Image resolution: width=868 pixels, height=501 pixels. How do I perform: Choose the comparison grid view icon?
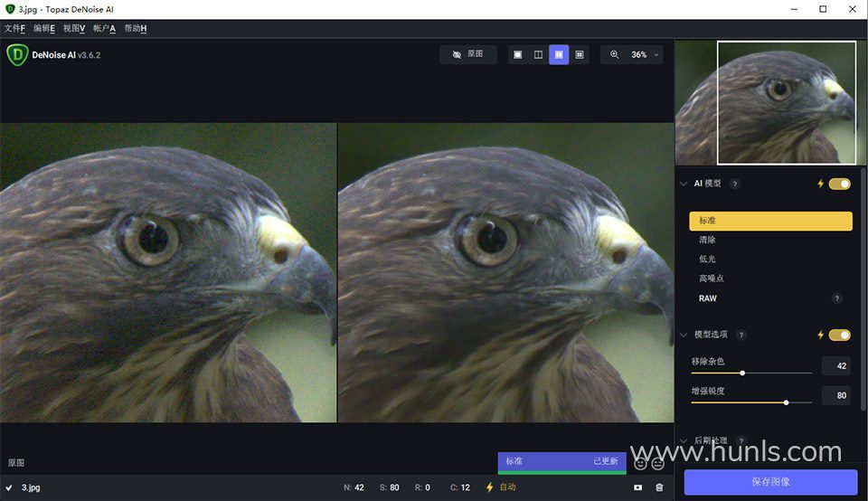pos(580,55)
